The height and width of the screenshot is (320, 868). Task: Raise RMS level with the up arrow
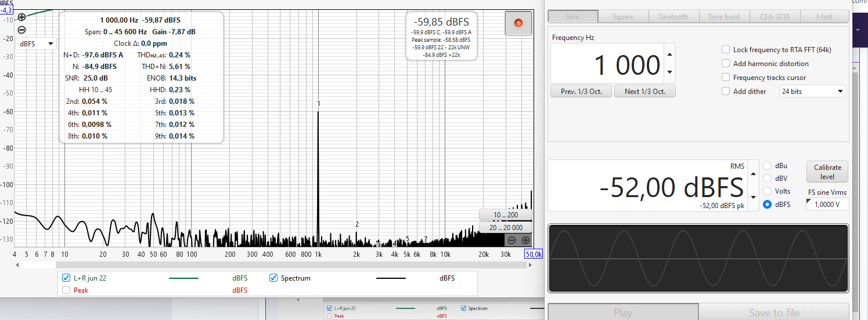[754, 173]
